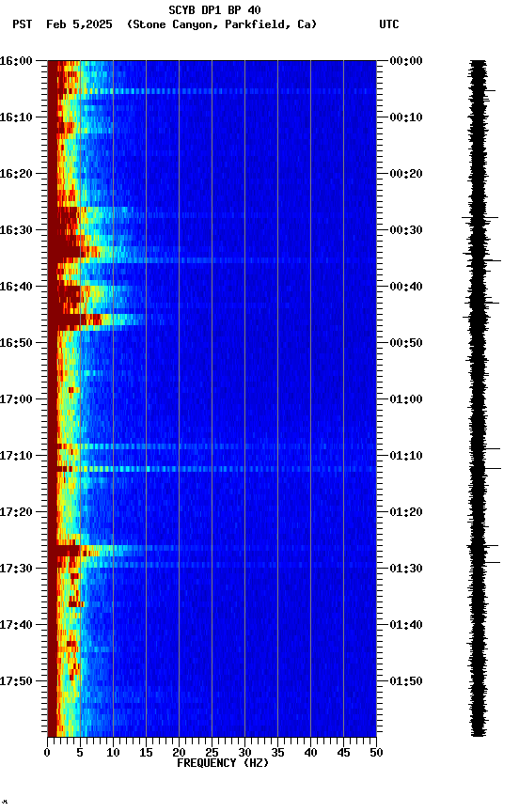Click the frequency axis label 0
Image resolution: width=519 pixels, height=812 pixels.
[47, 753]
